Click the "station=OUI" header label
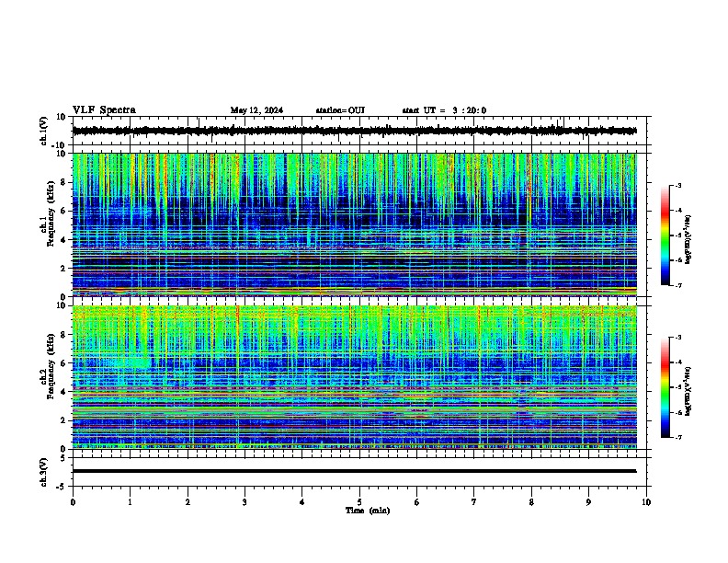Screen dimensions: 728x563 click(x=340, y=110)
